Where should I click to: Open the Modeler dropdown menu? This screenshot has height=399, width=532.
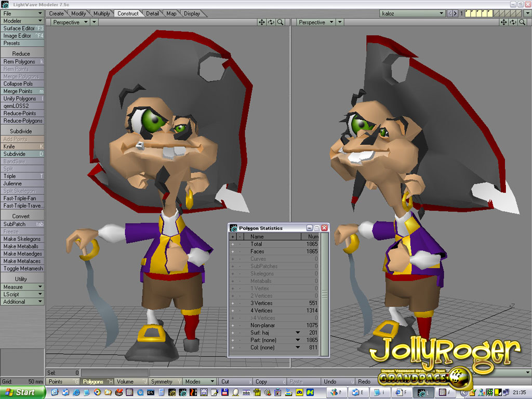click(x=22, y=21)
